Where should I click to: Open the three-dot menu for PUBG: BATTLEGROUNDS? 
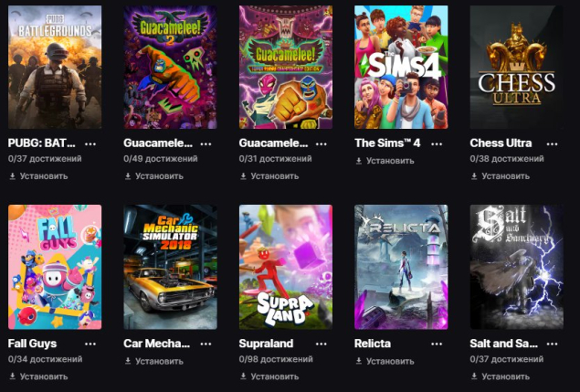pos(90,143)
